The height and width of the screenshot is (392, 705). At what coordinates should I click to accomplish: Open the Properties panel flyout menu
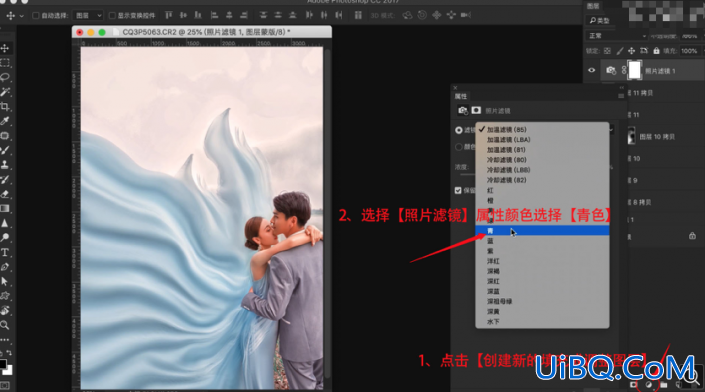click(x=620, y=96)
